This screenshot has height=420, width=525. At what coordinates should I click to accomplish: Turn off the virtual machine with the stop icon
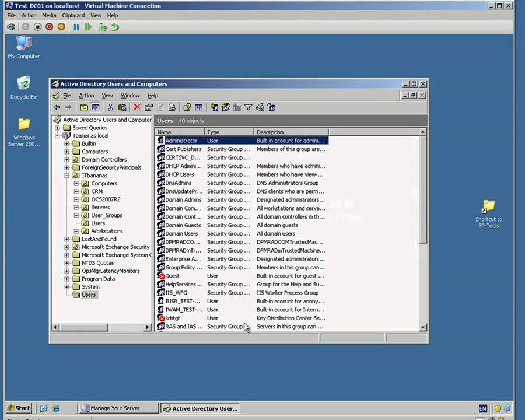pyautogui.click(x=37, y=27)
